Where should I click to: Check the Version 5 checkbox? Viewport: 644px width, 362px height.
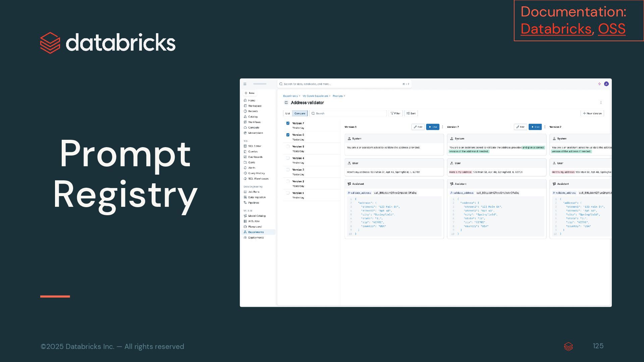click(288, 146)
